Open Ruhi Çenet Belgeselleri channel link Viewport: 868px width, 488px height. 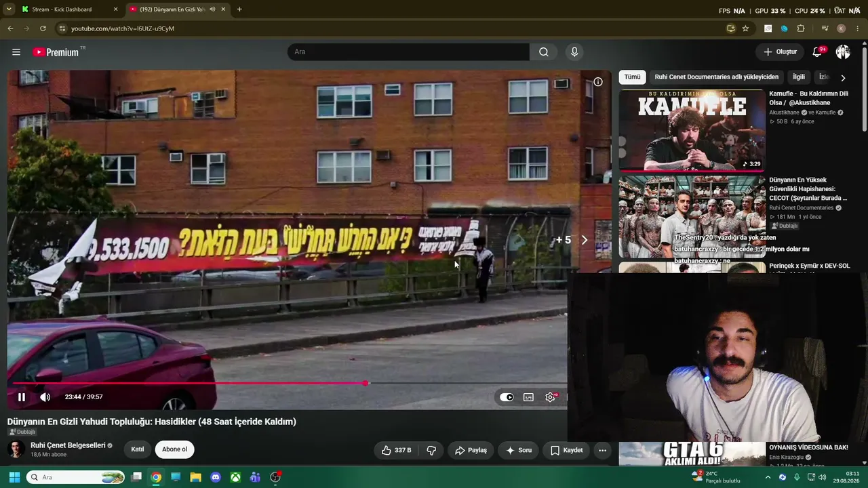pyautogui.click(x=68, y=445)
